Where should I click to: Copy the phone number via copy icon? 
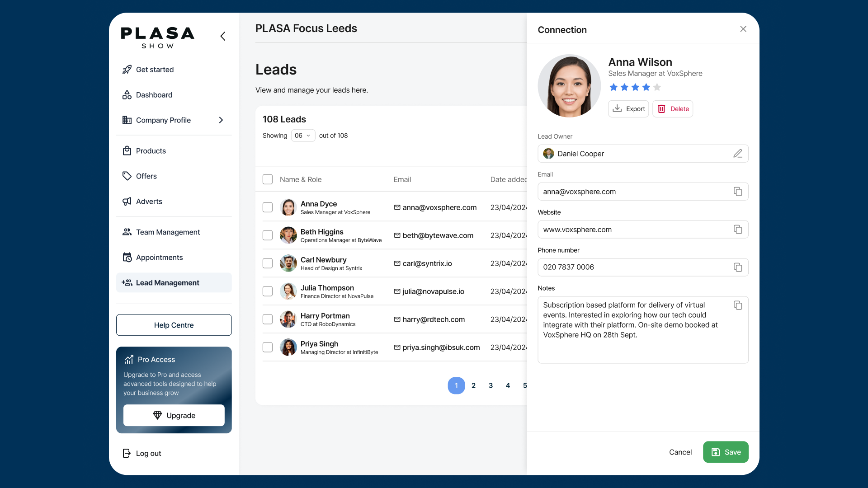pos(737,267)
